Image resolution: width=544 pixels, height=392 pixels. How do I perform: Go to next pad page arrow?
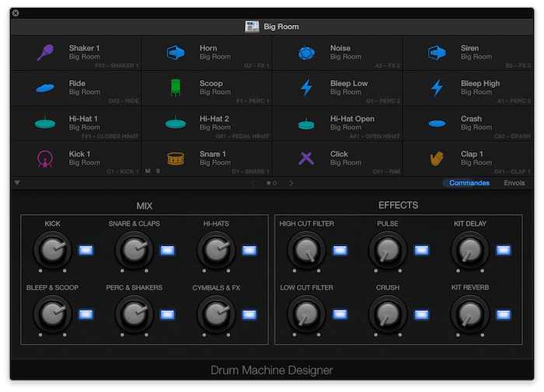tap(291, 183)
